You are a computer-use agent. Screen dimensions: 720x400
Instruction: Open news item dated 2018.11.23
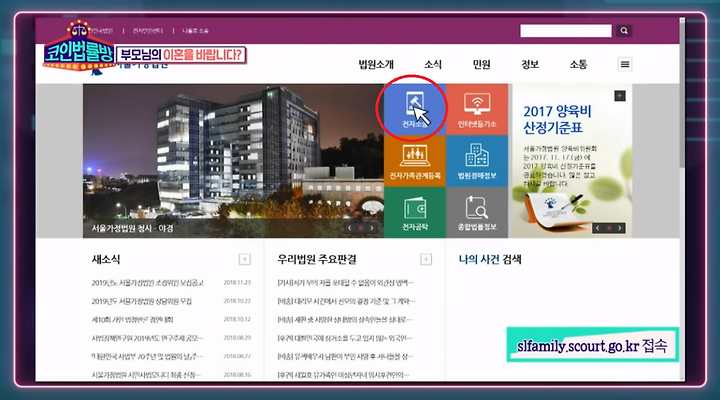[147, 283]
